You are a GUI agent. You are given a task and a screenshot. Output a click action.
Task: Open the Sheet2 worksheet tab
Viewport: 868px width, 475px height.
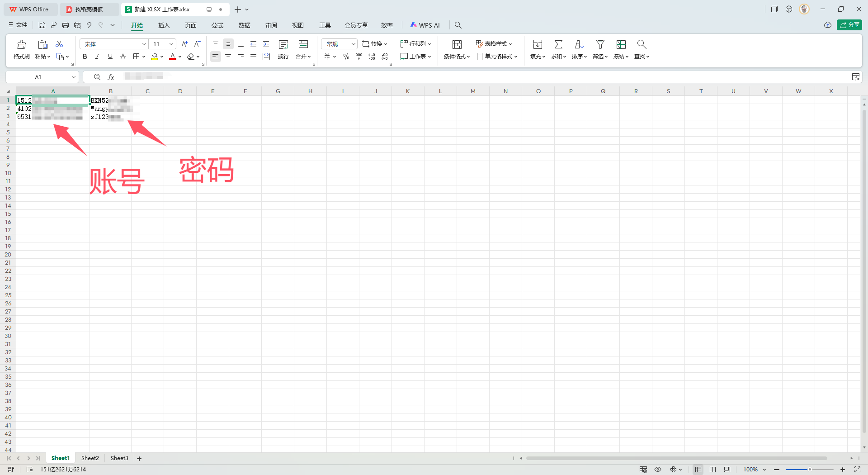point(90,458)
